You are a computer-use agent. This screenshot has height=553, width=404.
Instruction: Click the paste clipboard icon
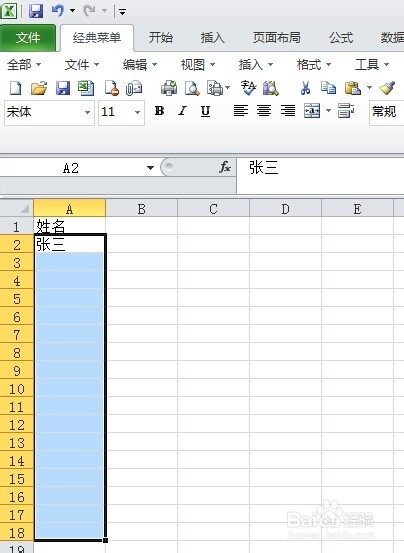pos(353,88)
